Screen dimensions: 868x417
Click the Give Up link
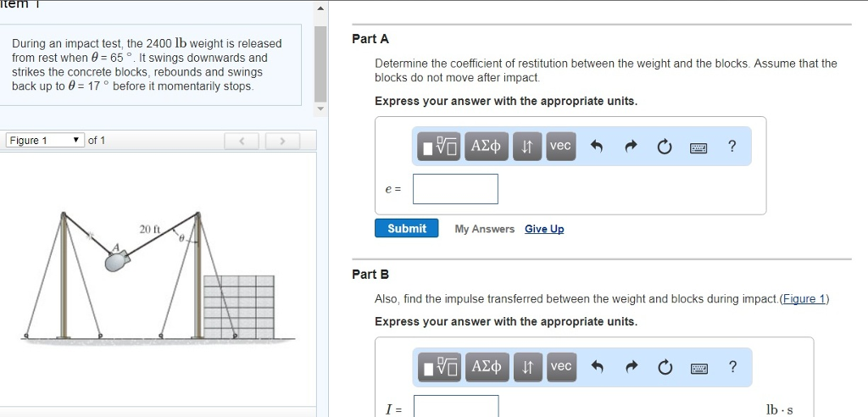pos(544,229)
